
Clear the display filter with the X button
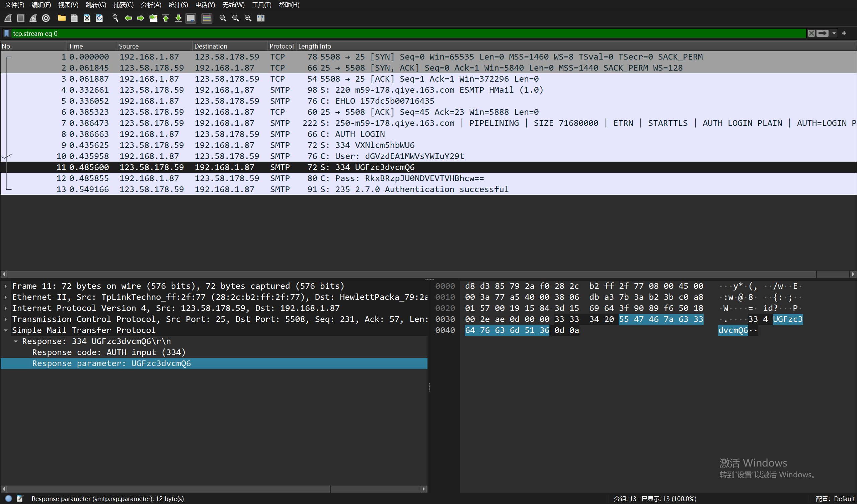(x=811, y=33)
